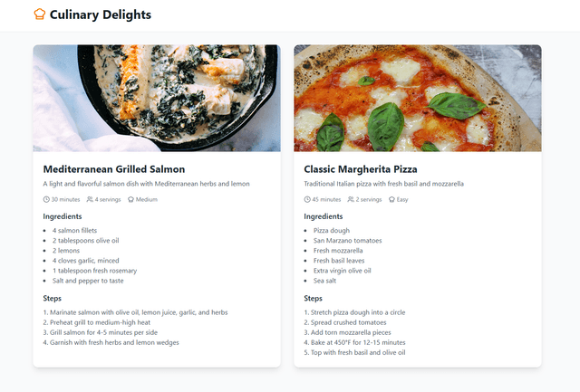Screen dimensions: 580x392
Task: Click the 'Extra virgin olive oil' ingredient
Action: coord(343,271)
